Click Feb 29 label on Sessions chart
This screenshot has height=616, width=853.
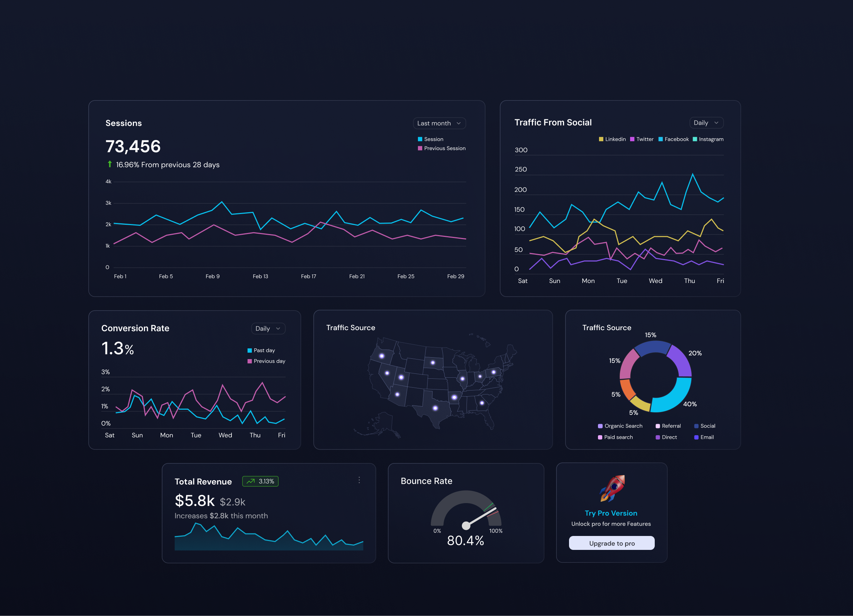tap(455, 276)
